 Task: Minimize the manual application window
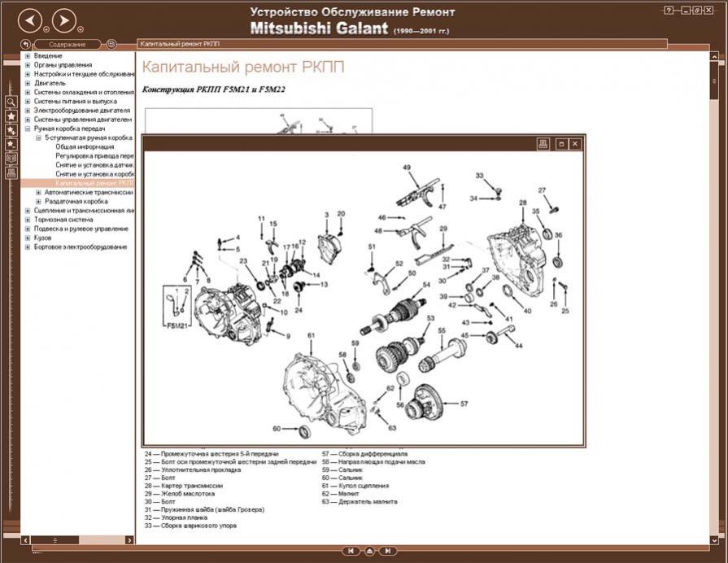coord(686,11)
